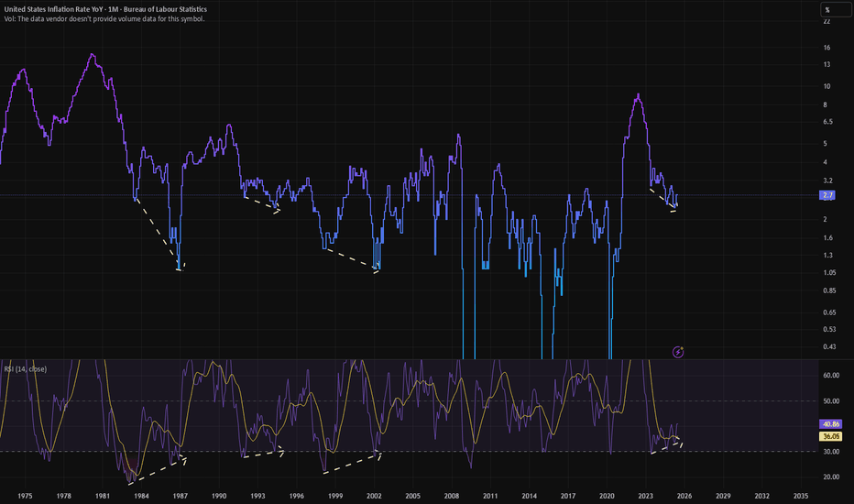Click the purple lightning bolt icon
Image resolution: width=854 pixels, height=504 pixels.
click(678, 351)
